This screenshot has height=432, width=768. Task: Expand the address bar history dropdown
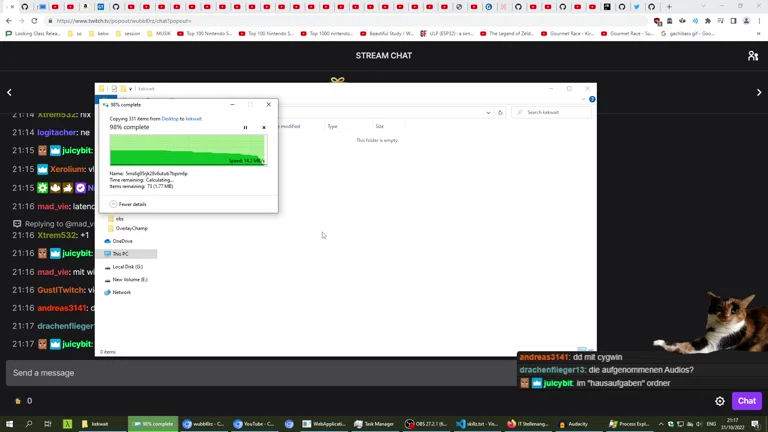coord(488,112)
